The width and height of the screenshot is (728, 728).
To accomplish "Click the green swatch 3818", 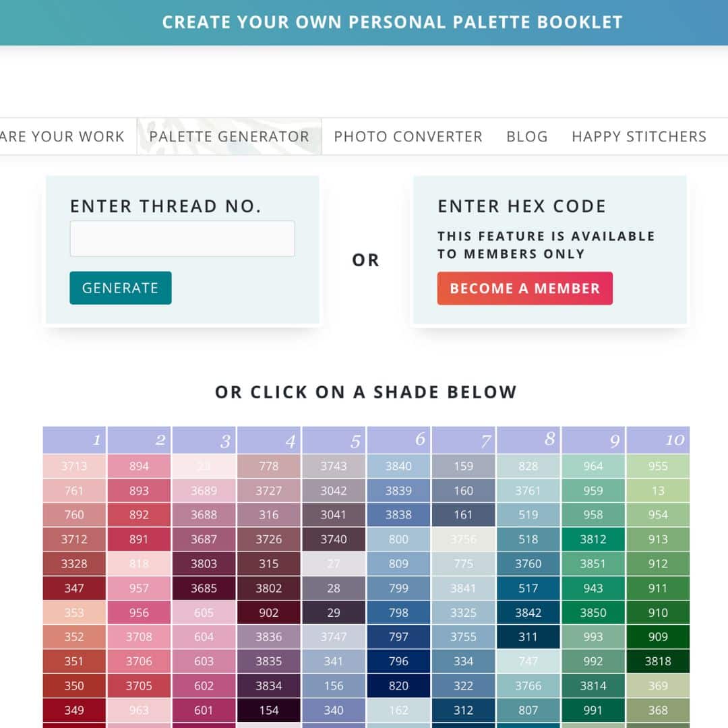I will tap(657, 661).
